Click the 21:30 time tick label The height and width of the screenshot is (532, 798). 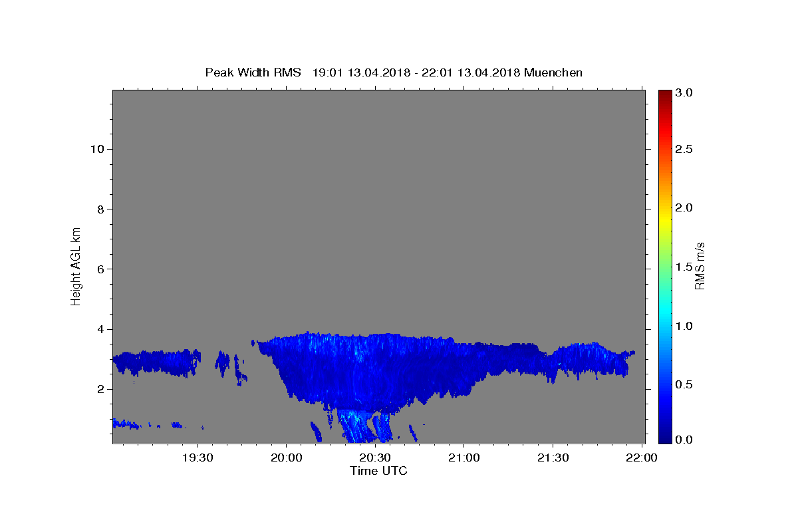point(553,458)
